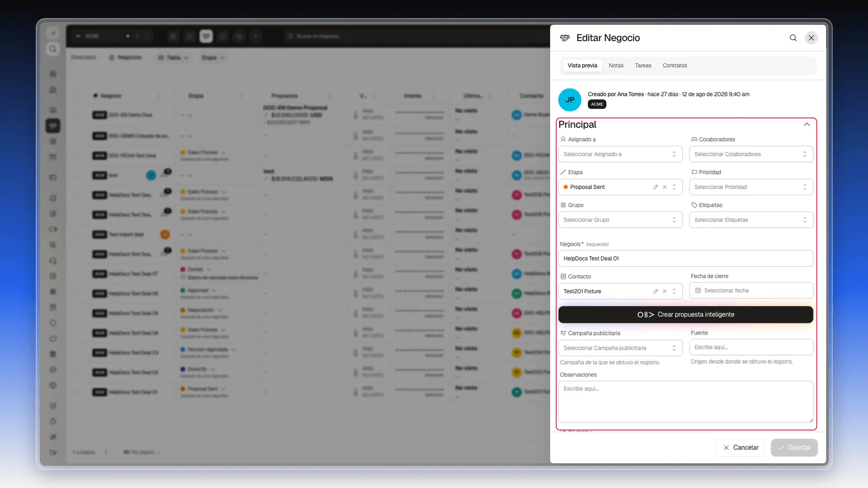
Task: Click the Cancelar button
Action: coord(741,447)
